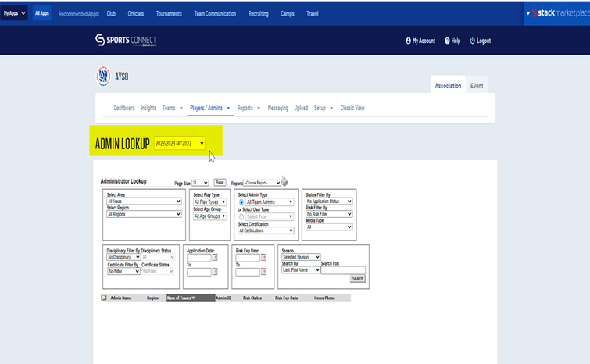Open the Application Date start calendar picker
590x364 pixels.
pos(215,257)
